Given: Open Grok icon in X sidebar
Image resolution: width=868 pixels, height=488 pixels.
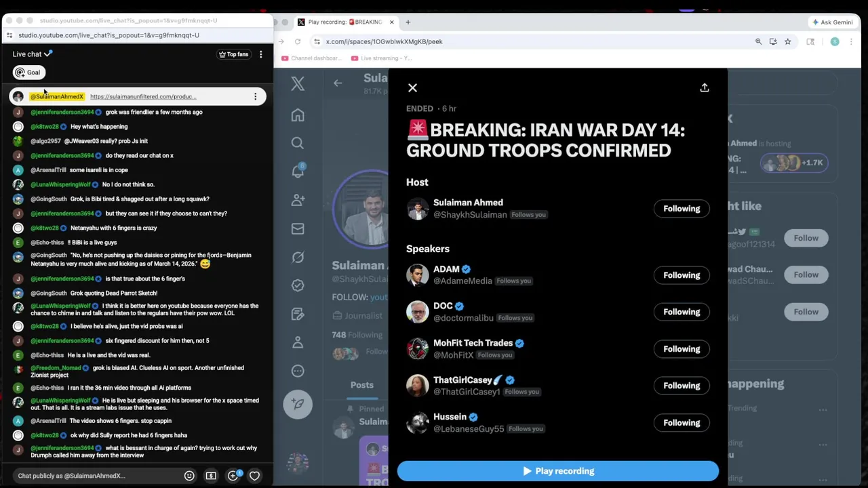Looking at the screenshot, I should click(298, 257).
